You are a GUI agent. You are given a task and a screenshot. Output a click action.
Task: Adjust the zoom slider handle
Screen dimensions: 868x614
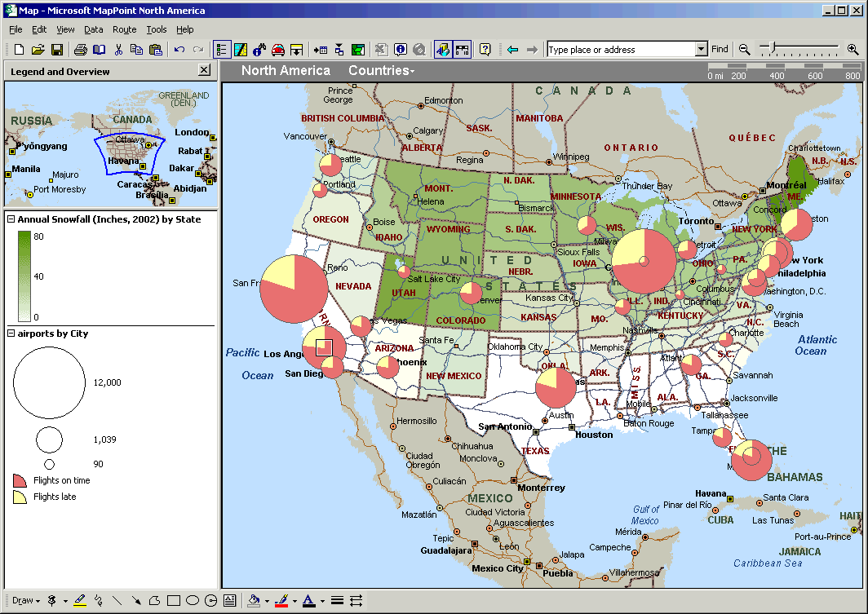[x=772, y=48]
